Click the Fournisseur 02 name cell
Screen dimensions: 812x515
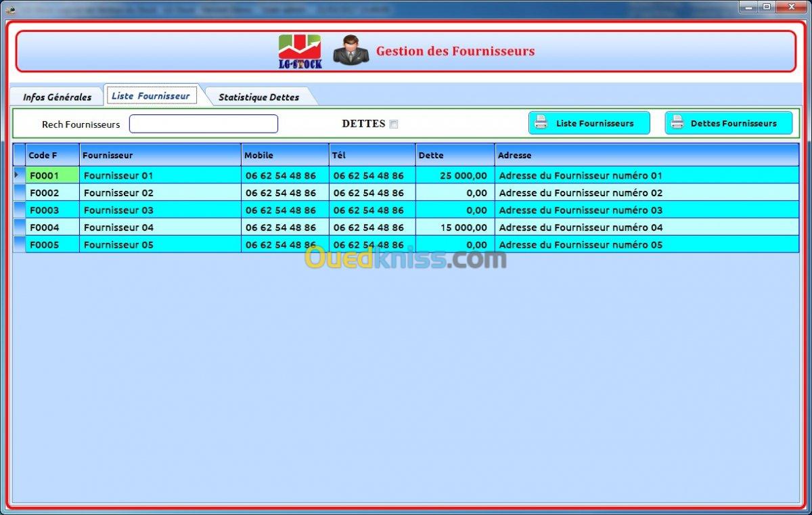click(x=160, y=193)
